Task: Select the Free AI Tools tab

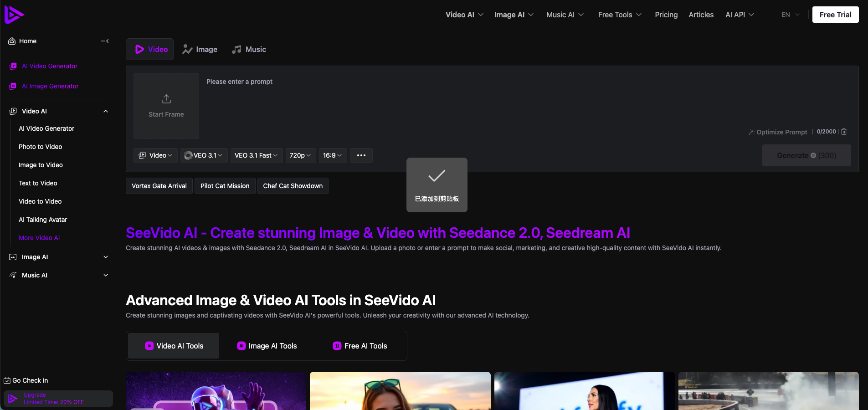Action: tap(360, 346)
